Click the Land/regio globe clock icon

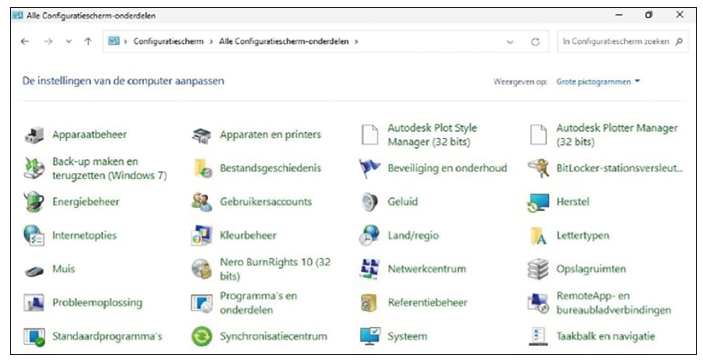[369, 236]
